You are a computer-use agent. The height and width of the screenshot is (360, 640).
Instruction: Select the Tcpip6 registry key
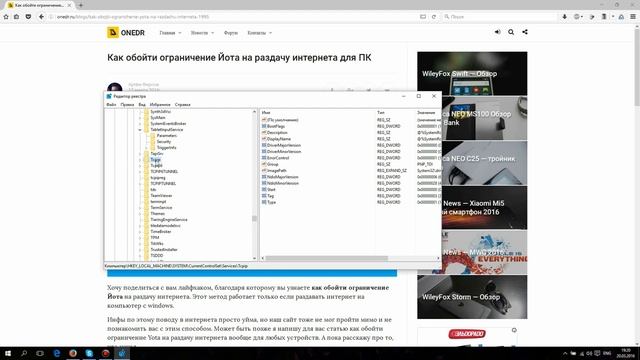[x=156, y=166]
